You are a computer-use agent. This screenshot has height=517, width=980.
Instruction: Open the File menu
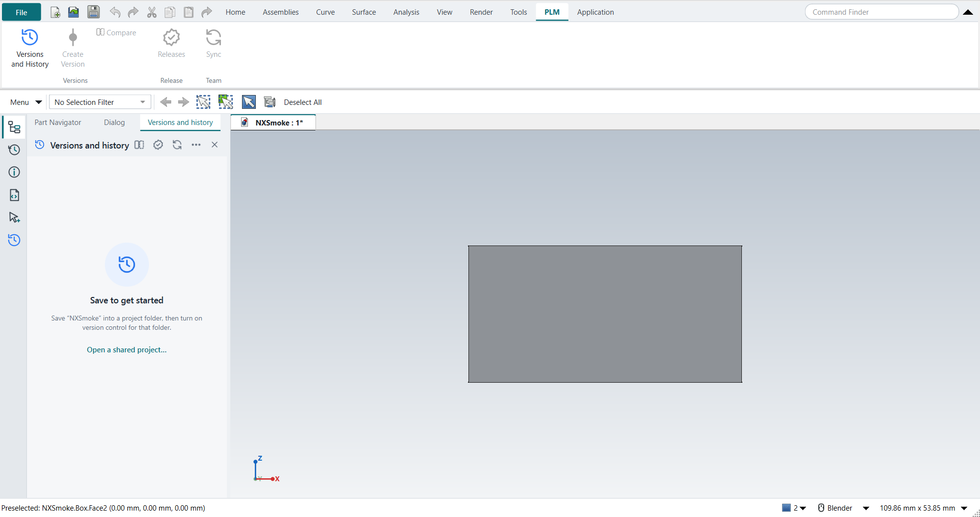(22, 12)
